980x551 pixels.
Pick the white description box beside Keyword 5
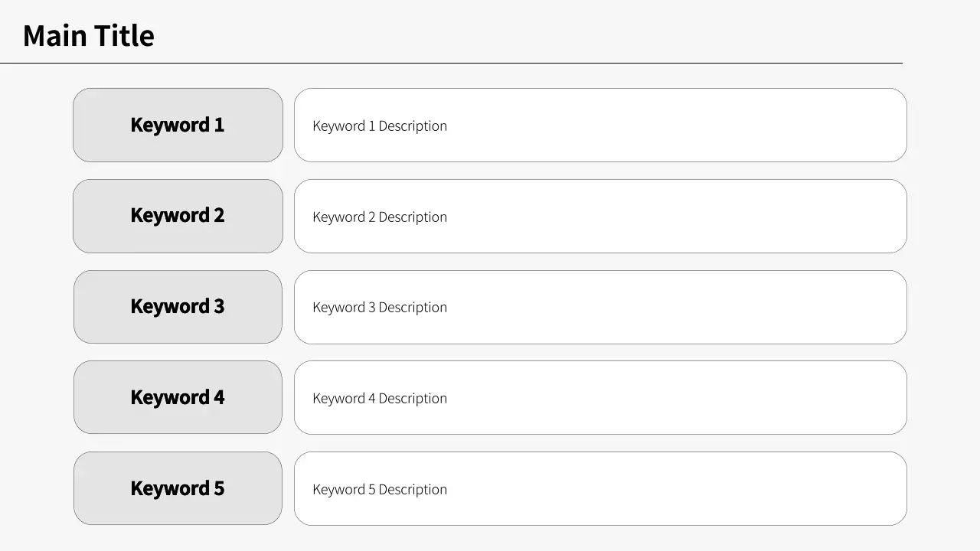[674, 488]
